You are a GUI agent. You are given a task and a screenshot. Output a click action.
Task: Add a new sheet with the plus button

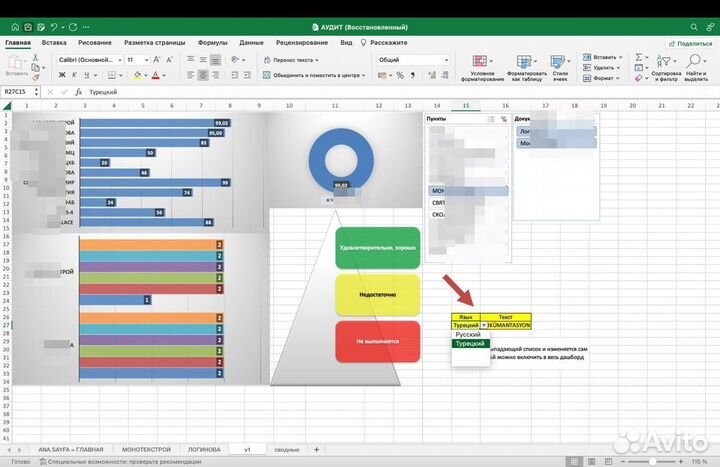click(x=316, y=450)
